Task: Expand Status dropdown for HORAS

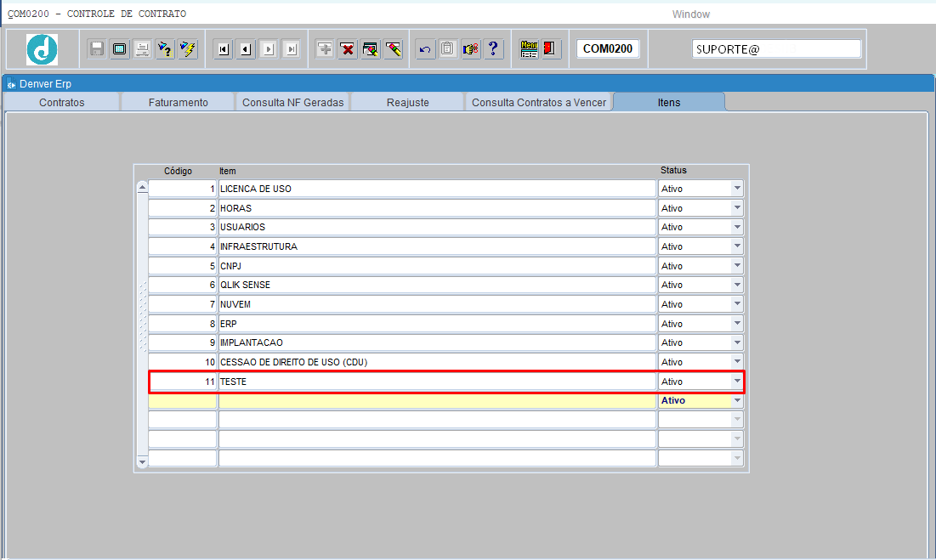Action: [x=737, y=208]
